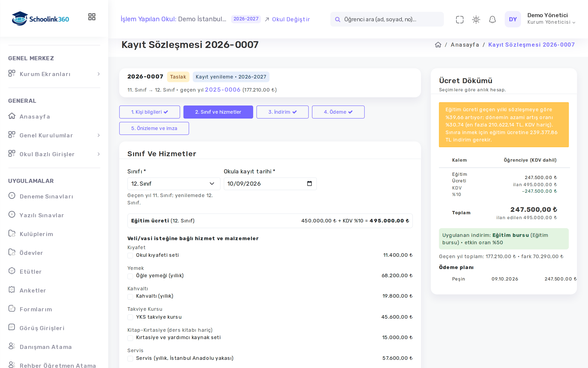Viewport: 588px width, 368px height.
Task: Switch theme with the sun icon
Action: (x=476, y=19)
